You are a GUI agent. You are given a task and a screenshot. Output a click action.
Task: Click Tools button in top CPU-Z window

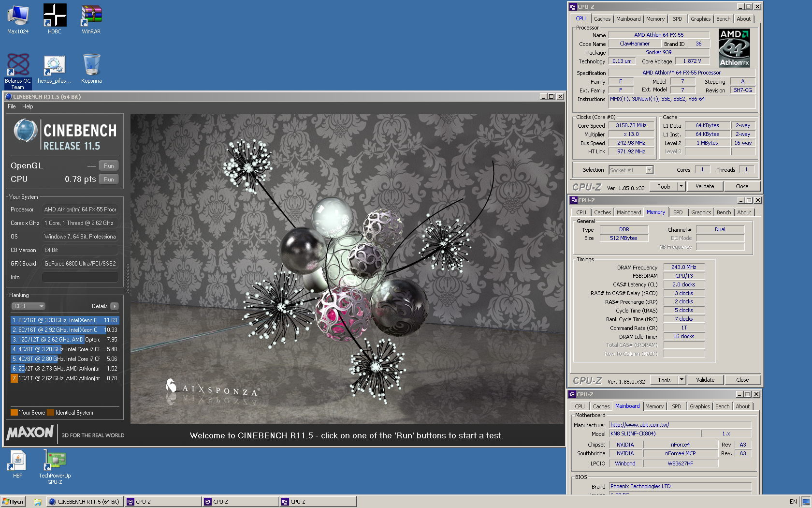[664, 186]
